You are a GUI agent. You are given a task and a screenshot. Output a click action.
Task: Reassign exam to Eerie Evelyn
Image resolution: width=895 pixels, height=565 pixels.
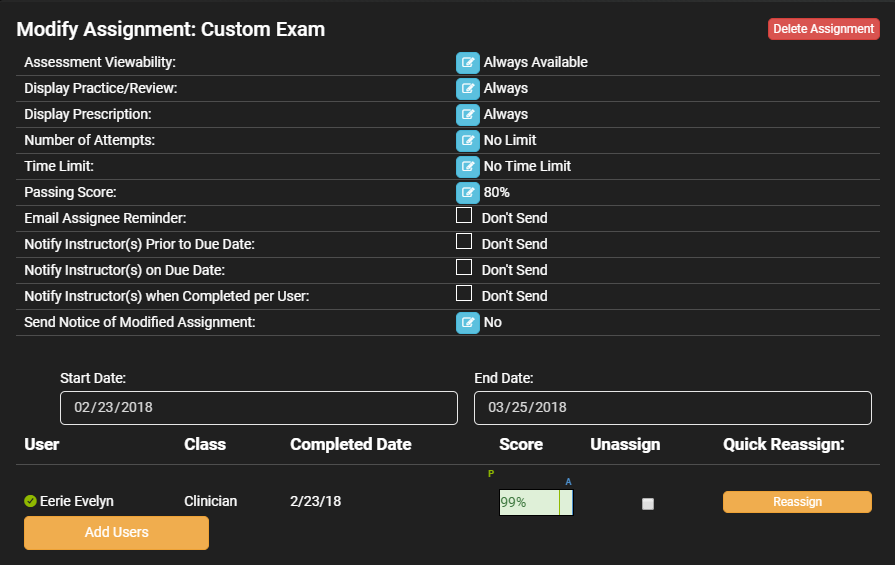point(797,502)
